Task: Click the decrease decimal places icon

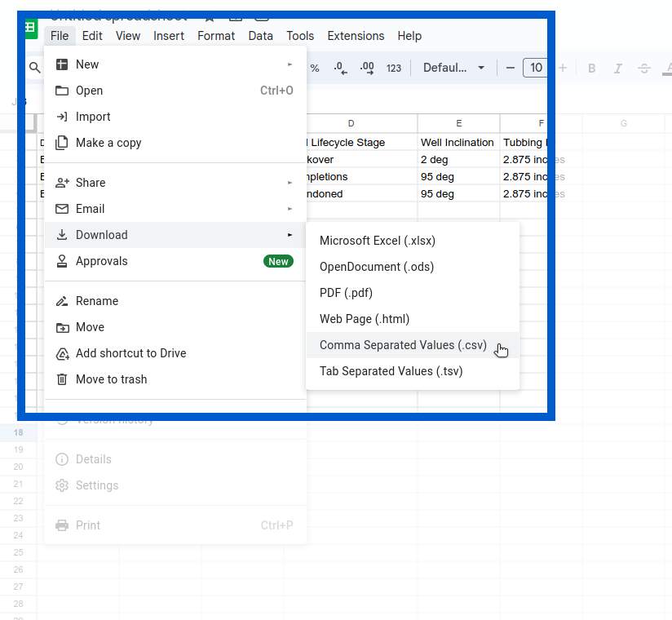Action: tap(340, 68)
